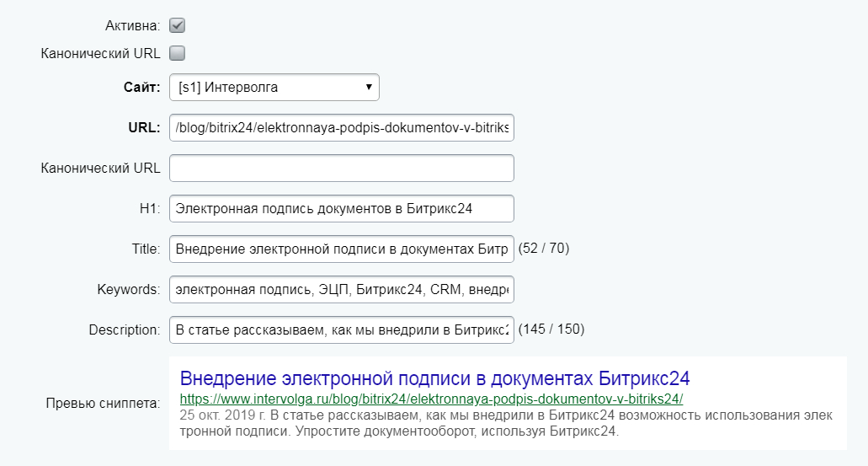Screen dimensions: 868x466
Task: Click the empty Канонический URL text field
Action: pyautogui.click(x=342, y=169)
